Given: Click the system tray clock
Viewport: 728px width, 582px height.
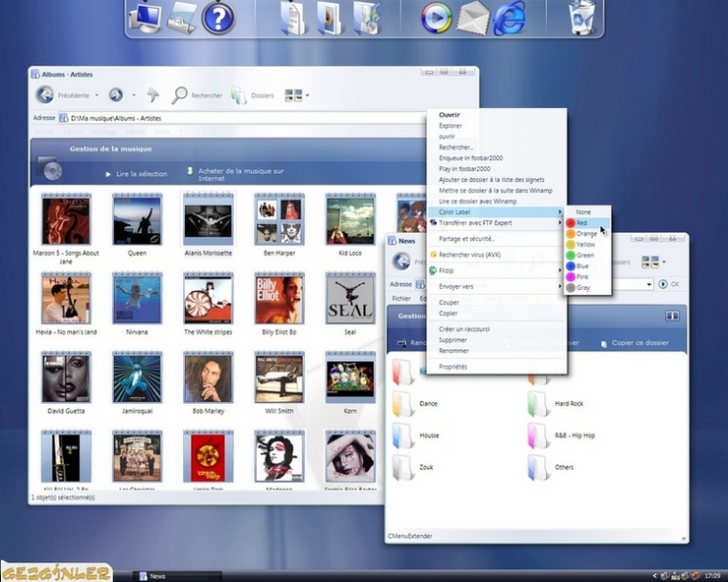Looking at the screenshot, I should tap(712, 576).
